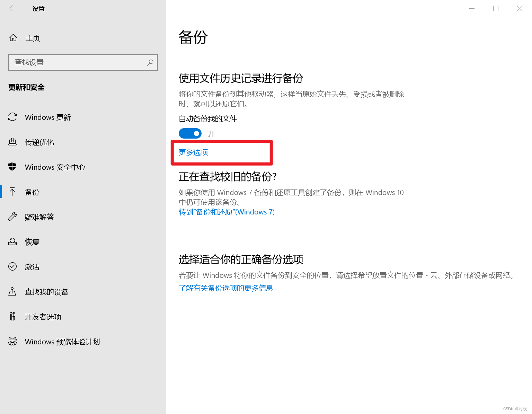Open 主页 in sidebar
532x414 pixels.
(x=83, y=38)
